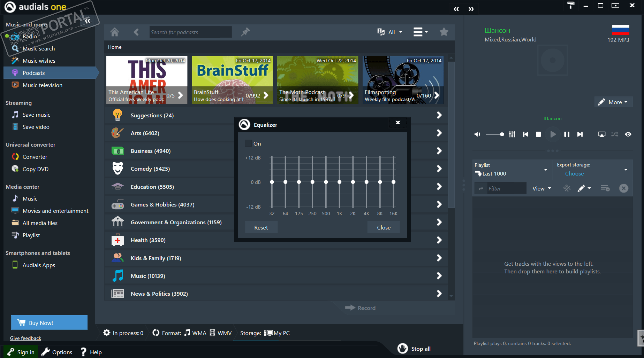Viewport: 644px width, 358px height.
Task: Click the Search for podcasts field
Action: [191, 32]
